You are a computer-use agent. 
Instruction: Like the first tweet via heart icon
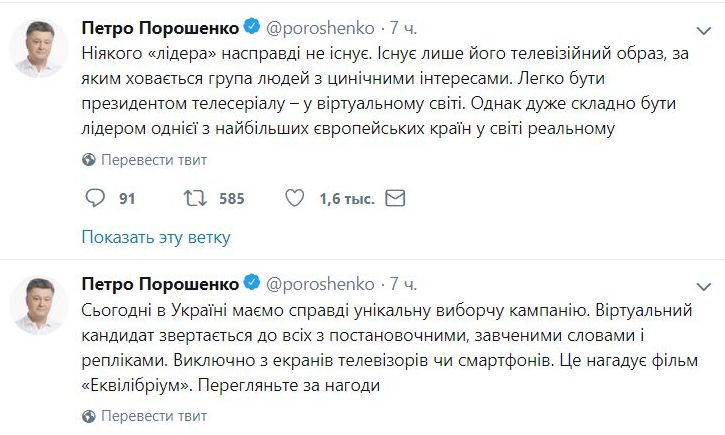pyautogui.click(x=294, y=199)
